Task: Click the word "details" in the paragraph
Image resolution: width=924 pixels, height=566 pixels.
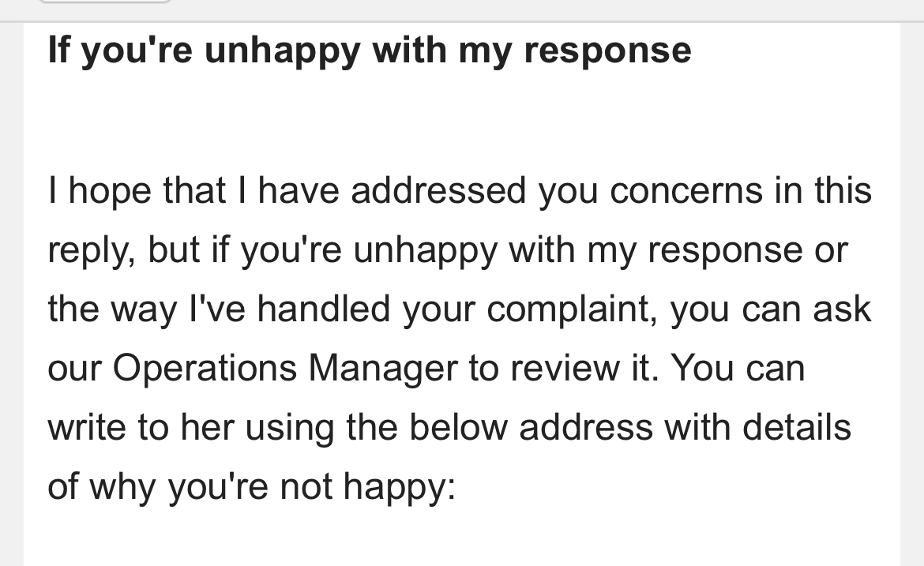Action: (797, 427)
